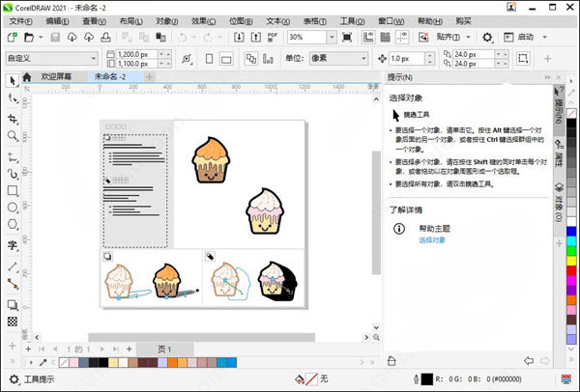Select the Pick tool in toolbox
Image resolution: width=580 pixels, height=392 pixels.
[13, 81]
